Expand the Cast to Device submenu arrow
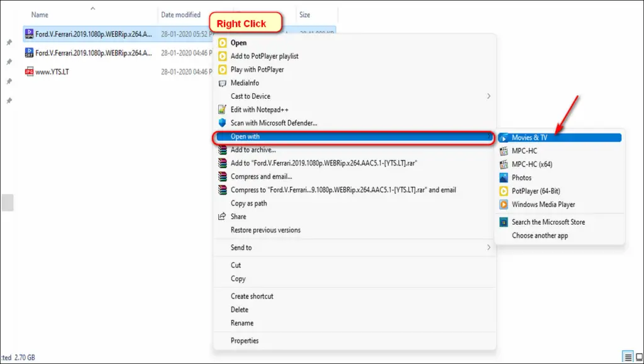The width and height of the screenshot is (644, 364). coord(489,96)
